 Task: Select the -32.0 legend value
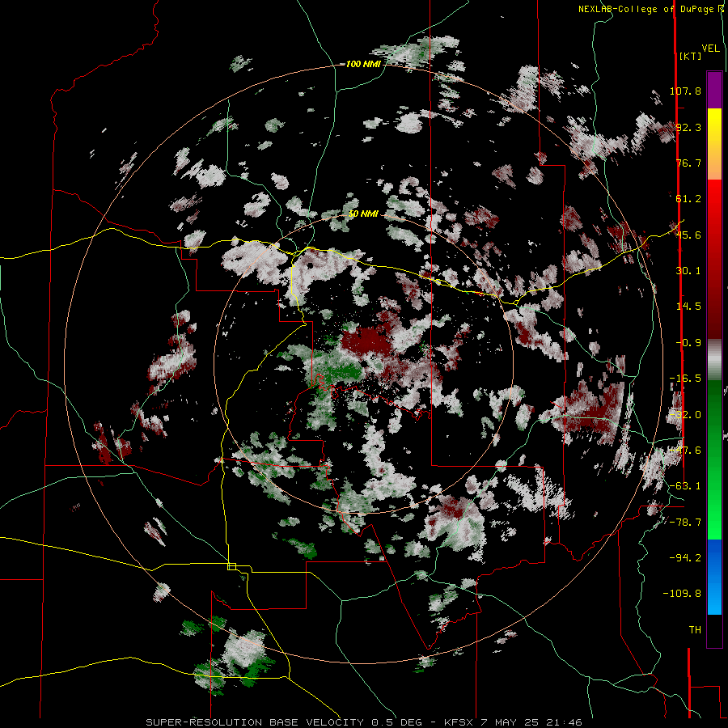point(685,415)
